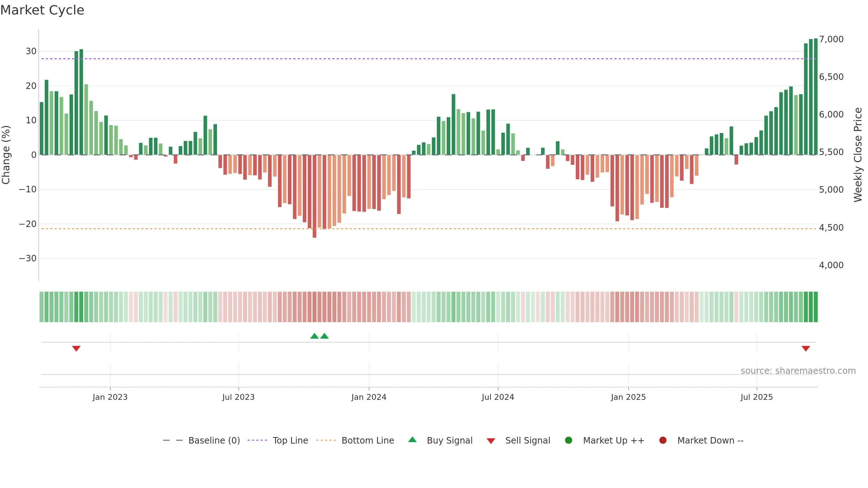The width and height of the screenshot is (868, 488).
Task: Toggle the Bottom Line legend entry
Action: pyautogui.click(x=355, y=440)
